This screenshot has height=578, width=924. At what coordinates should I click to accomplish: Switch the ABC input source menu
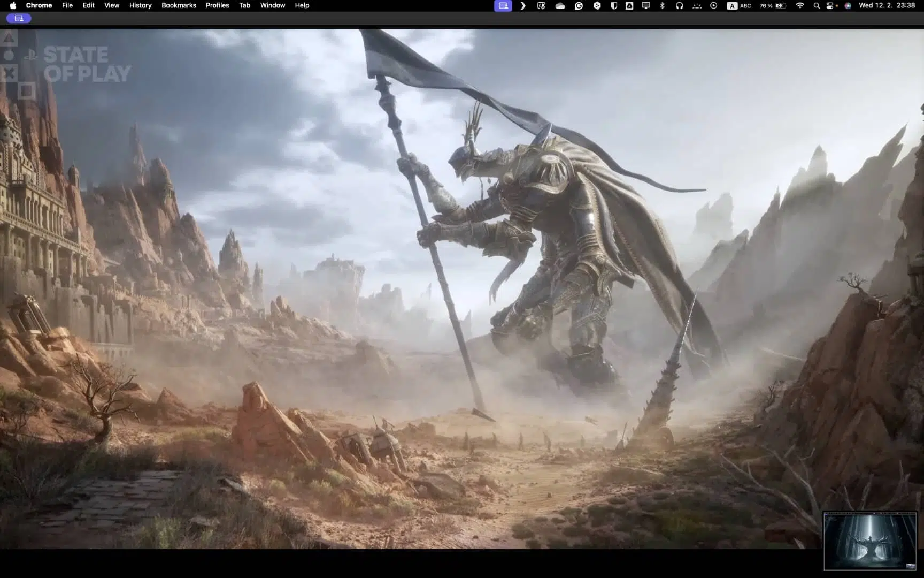click(x=739, y=5)
